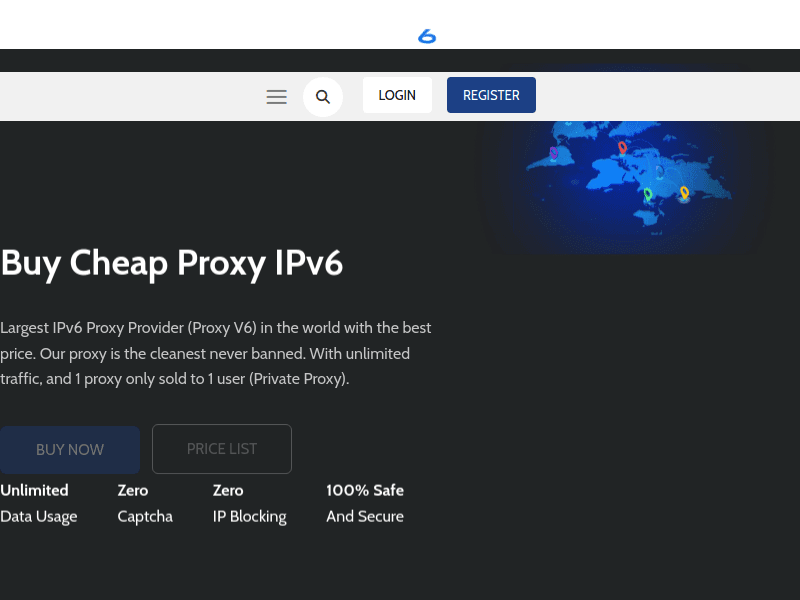800x600 pixels.
Task: Click the red location pin over Europe
Action: click(x=620, y=146)
